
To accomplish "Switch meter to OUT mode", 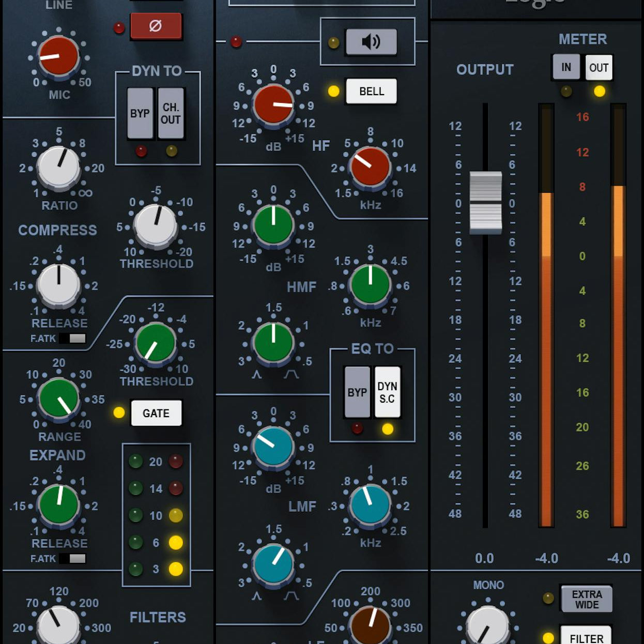I will (598, 67).
